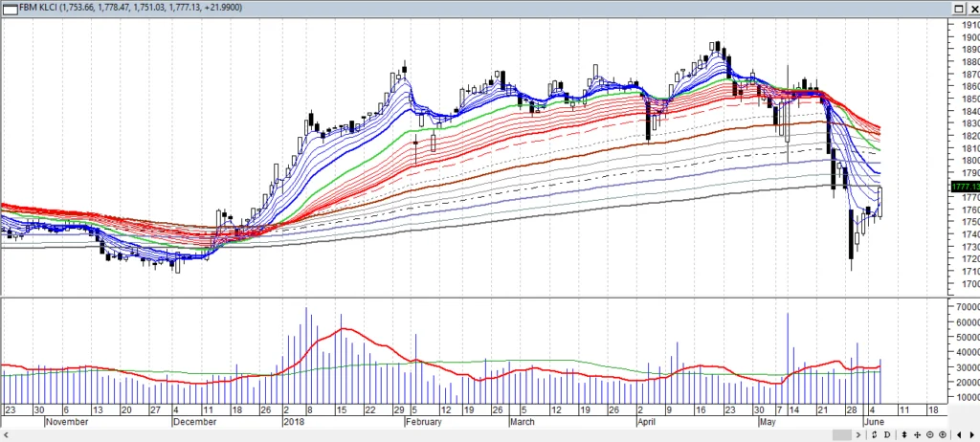
Task: Click the 70000 volume axis label
Action: [x=968, y=307]
